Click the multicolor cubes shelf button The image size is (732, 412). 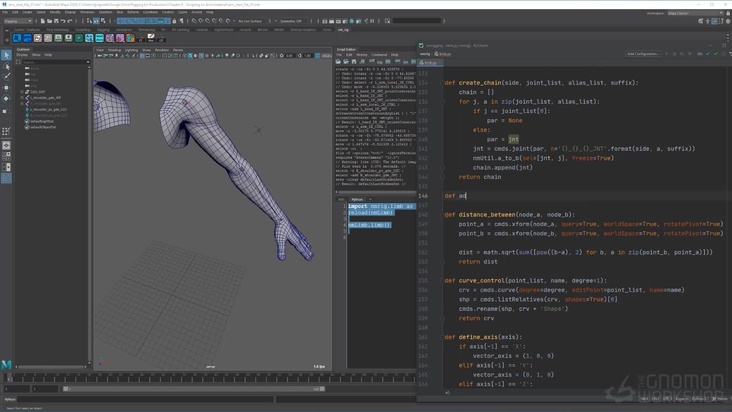(130, 38)
